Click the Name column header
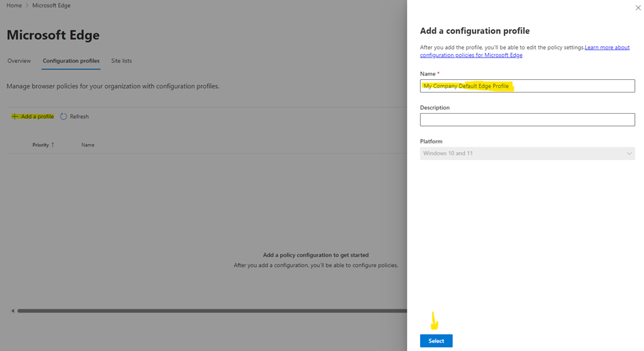Image resolution: width=644 pixels, height=351 pixels. coord(88,145)
